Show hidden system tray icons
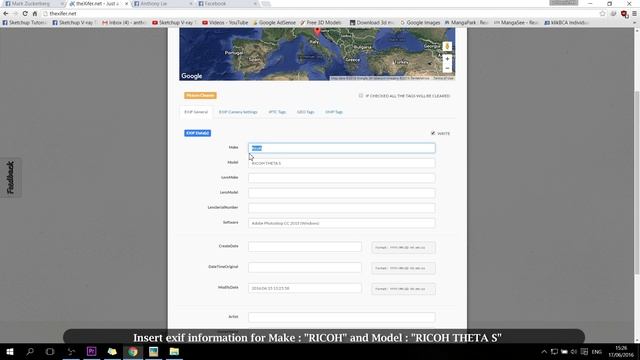Image resolution: width=640 pixels, height=360 pixels. 544,352
